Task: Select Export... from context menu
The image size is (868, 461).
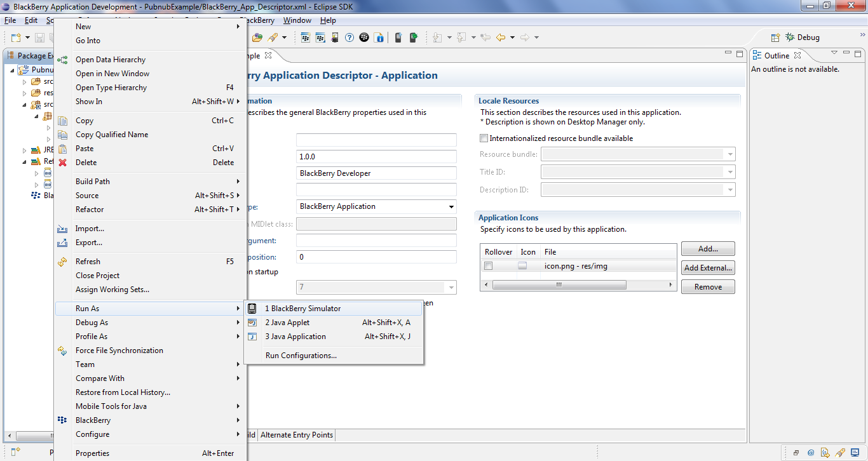Action: (x=150, y=243)
